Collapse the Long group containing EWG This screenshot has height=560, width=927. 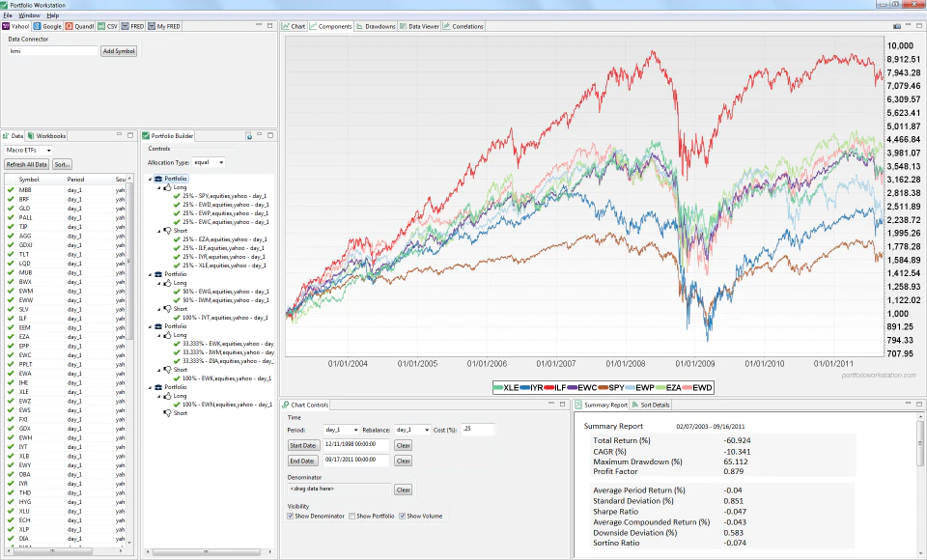pos(159,283)
